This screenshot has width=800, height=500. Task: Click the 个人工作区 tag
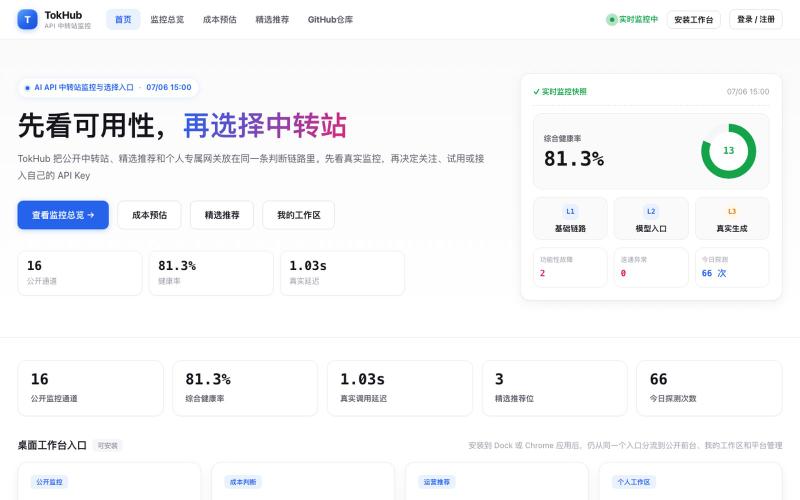click(x=634, y=482)
